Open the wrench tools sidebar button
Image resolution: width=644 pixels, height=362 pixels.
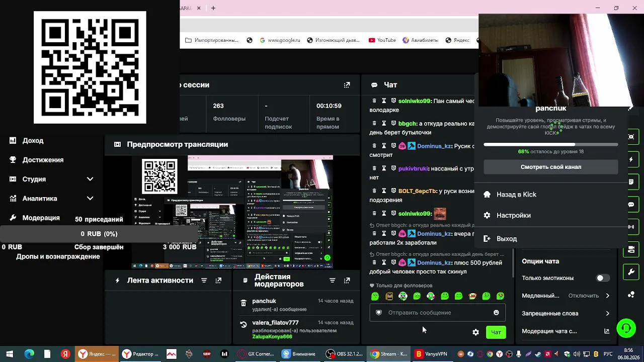click(x=631, y=272)
